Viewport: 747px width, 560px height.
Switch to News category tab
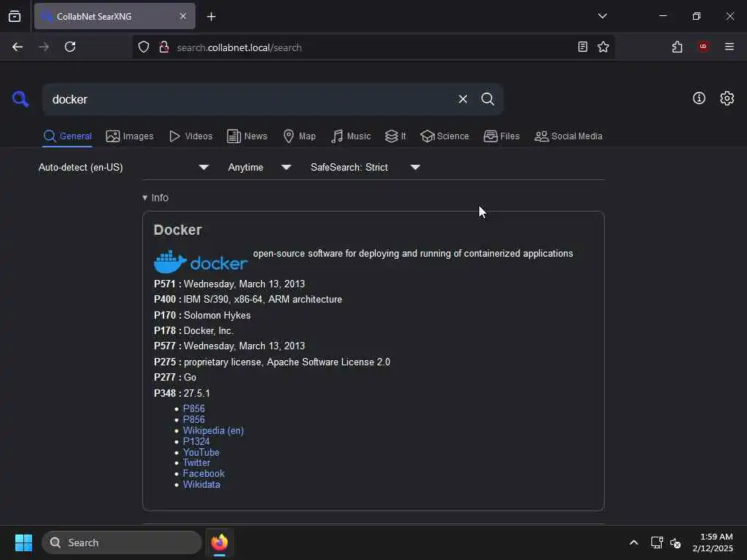(247, 136)
